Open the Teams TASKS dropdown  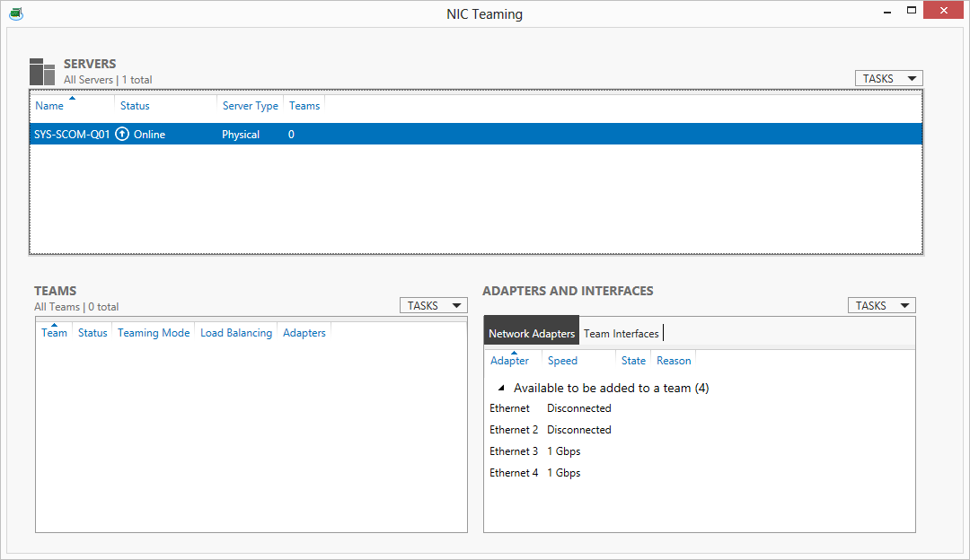point(433,306)
